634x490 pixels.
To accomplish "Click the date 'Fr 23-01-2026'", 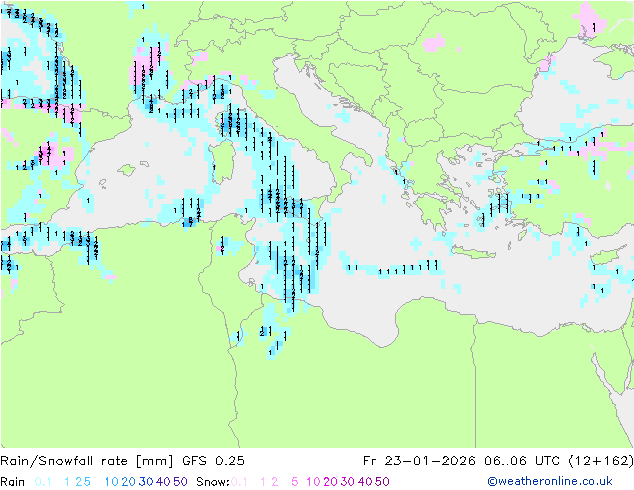I will [x=419, y=461].
